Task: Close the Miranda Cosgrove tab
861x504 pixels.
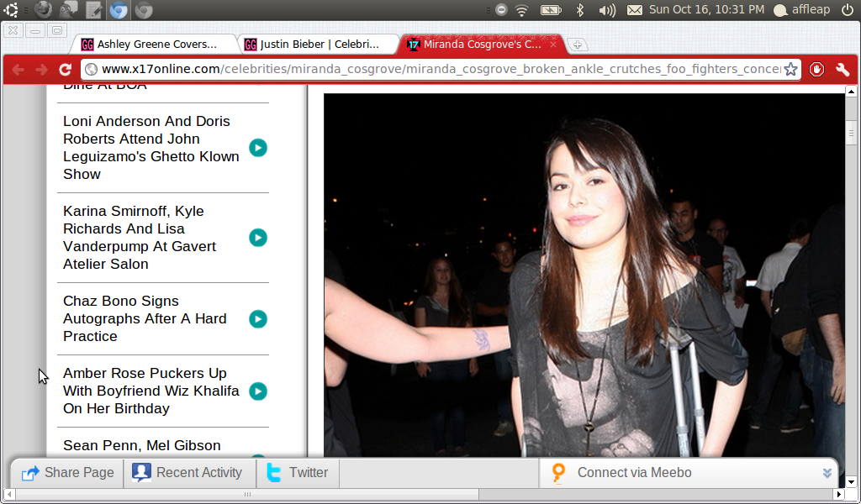Action: click(x=553, y=45)
